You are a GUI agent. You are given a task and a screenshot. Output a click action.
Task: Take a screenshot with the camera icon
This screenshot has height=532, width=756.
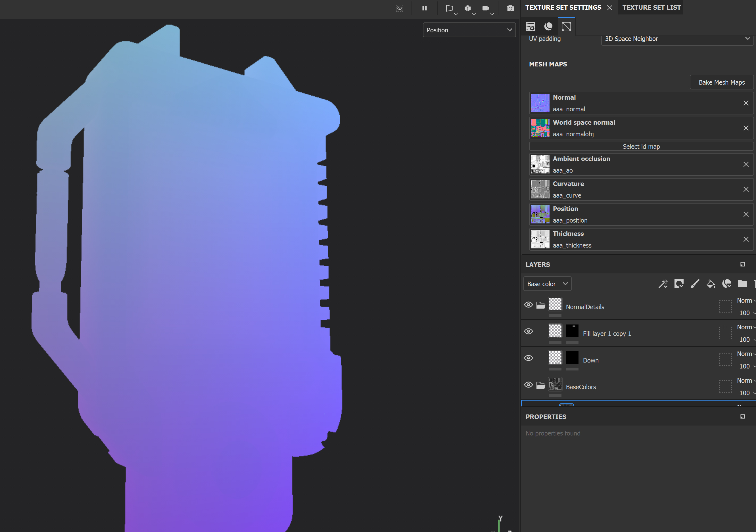[510, 9]
